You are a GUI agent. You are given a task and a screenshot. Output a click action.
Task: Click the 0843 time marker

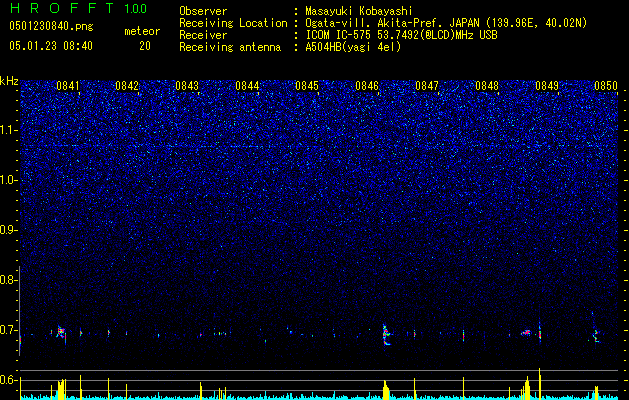click(187, 86)
